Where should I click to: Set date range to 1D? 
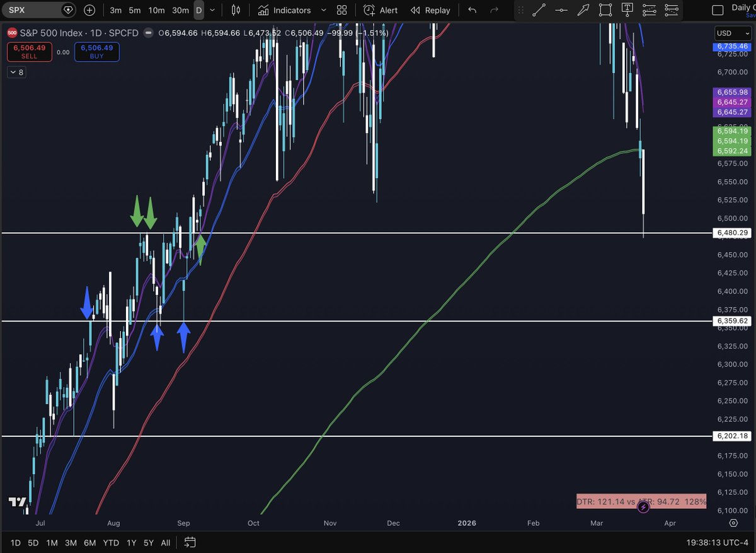pos(15,542)
